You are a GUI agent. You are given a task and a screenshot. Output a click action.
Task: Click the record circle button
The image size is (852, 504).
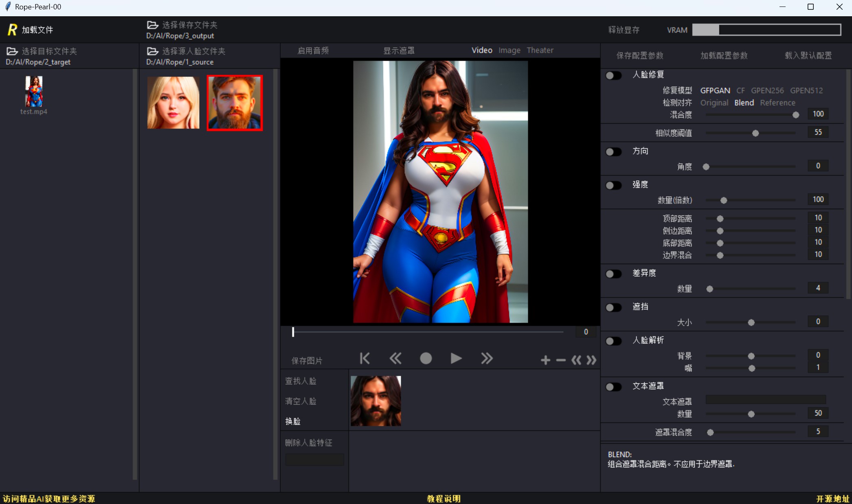426,358
